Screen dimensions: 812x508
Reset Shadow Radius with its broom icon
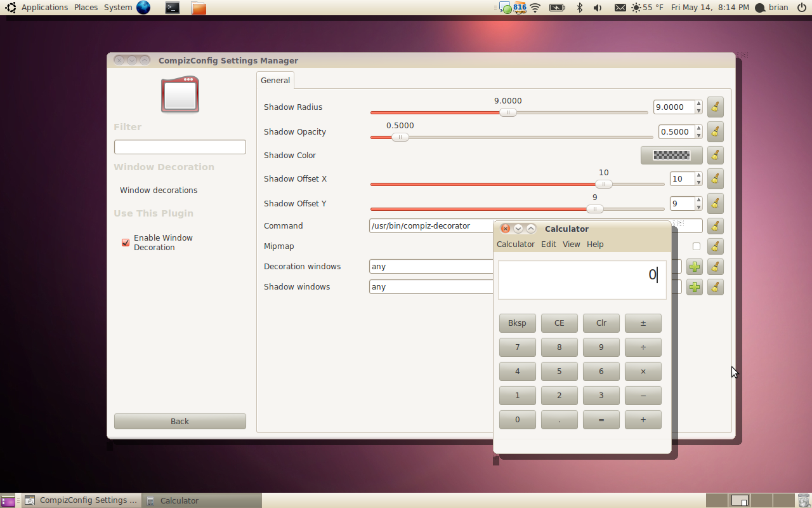click(x=715, y=107)
